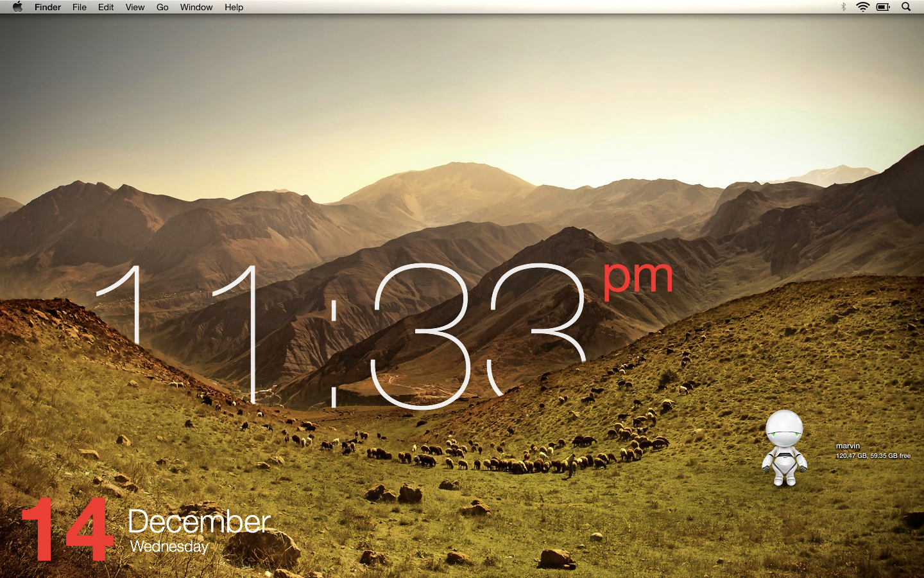This screenshot has height=578, width=924.
Task: Open the File menu
Action: tap(80, 7)
